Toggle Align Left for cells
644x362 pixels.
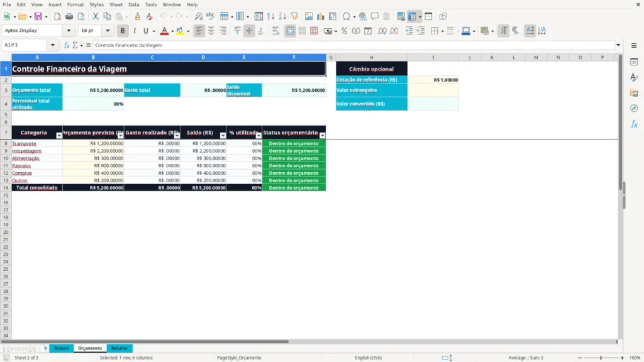point(199,31)
